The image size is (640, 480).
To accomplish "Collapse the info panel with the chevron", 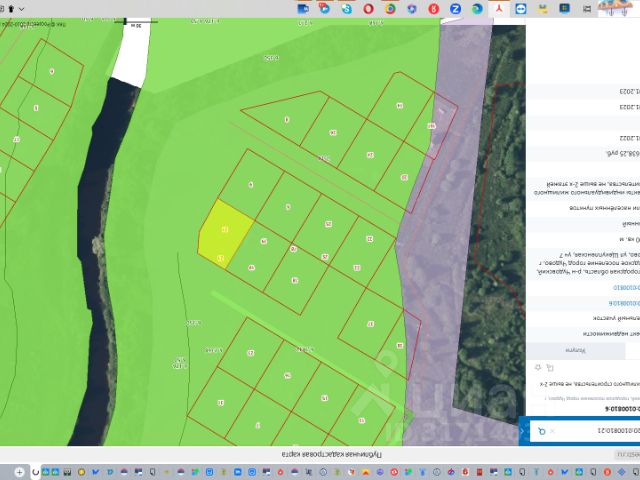I will (523, 431).
